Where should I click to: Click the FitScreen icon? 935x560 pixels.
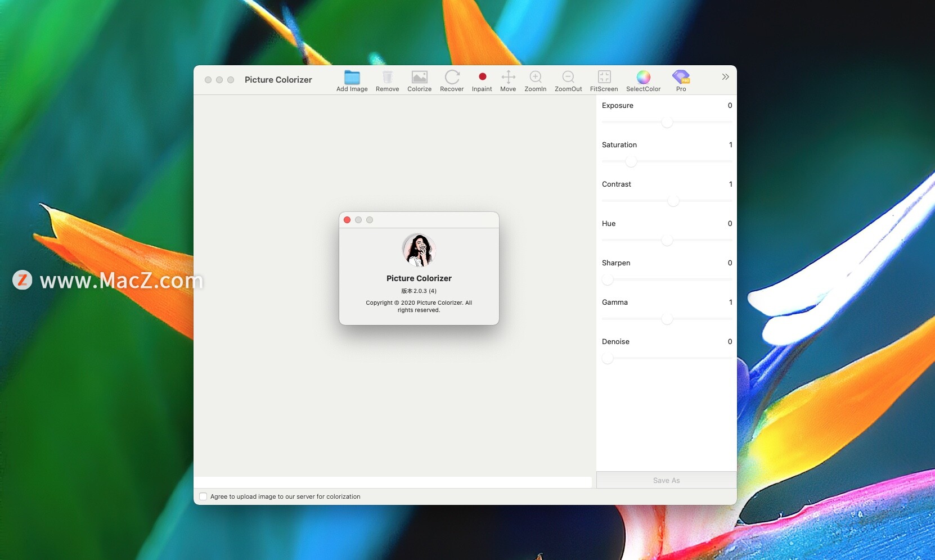pos(604,77)
